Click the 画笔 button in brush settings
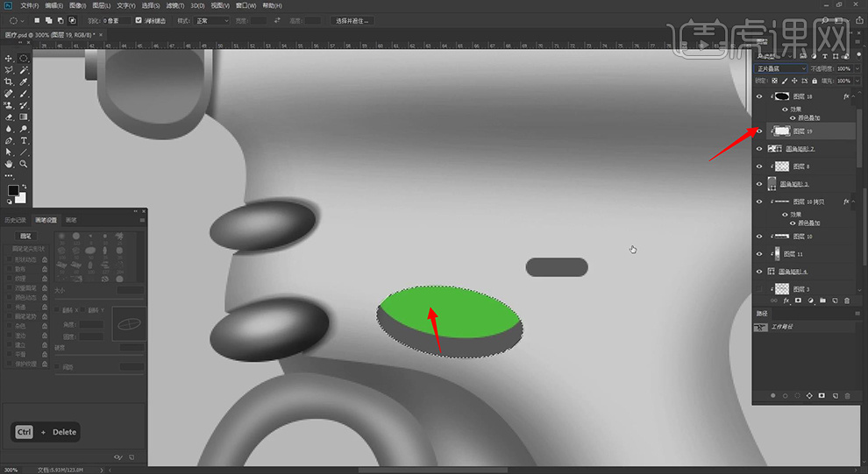 coord(25,237)
